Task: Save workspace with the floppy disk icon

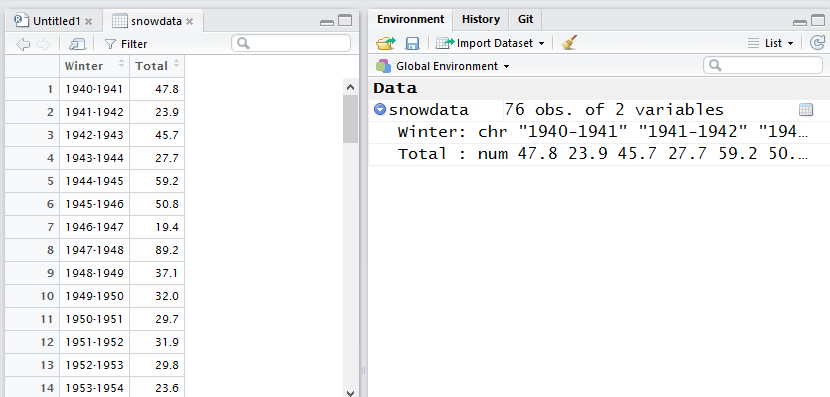Action: 412,43
